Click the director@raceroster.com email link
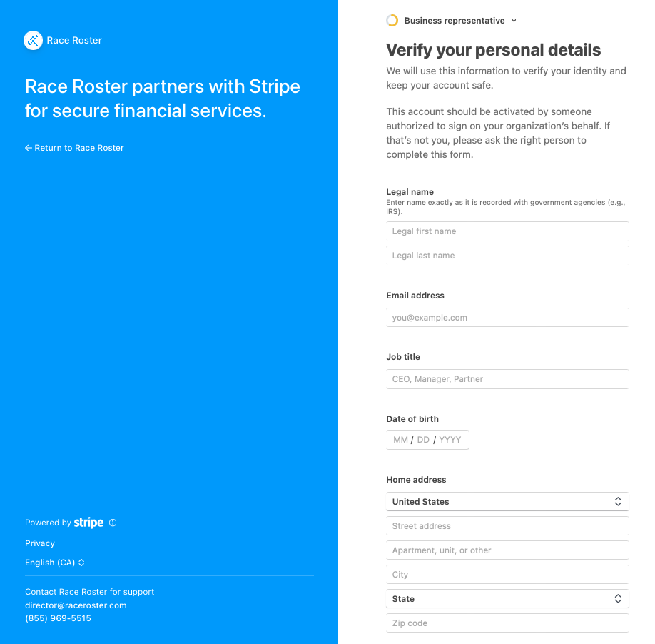This screenshot has width=655, height=644. pos(76,605)
